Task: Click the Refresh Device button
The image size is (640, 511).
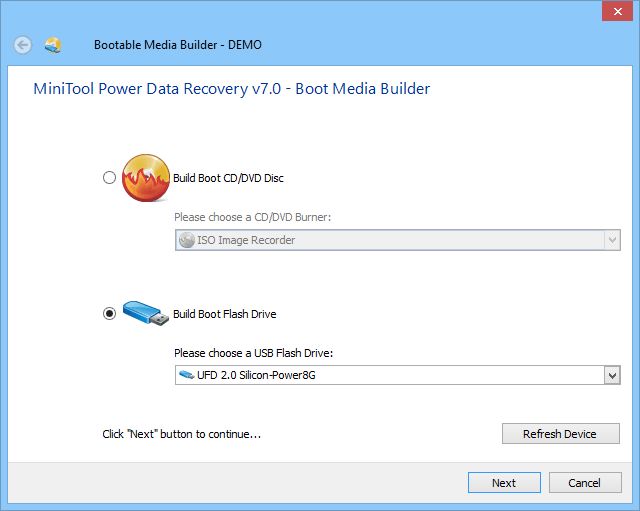Action: [560, 434]
